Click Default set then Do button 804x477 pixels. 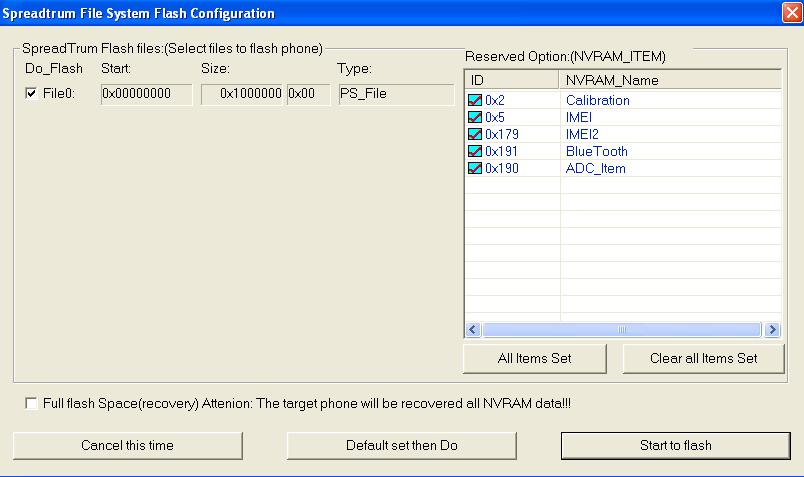[x=402, y=445]
